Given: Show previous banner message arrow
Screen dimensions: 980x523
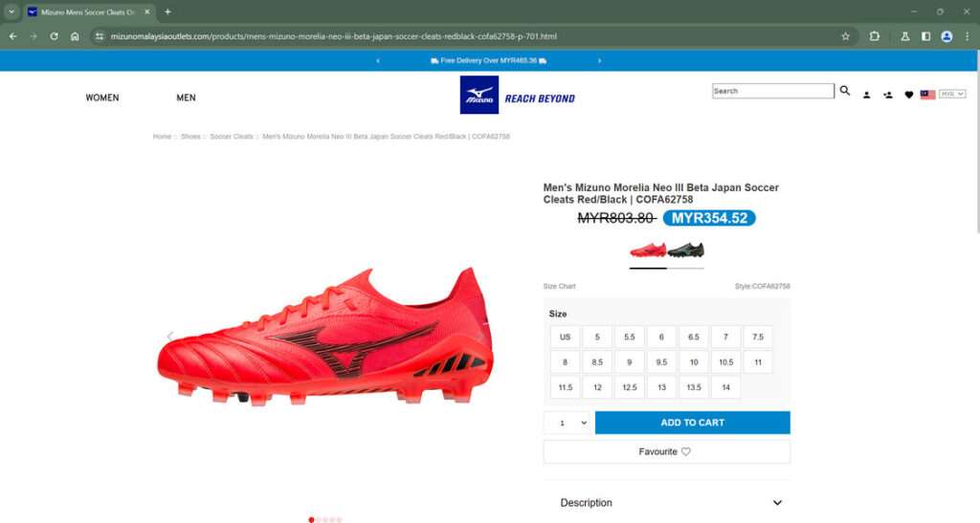Looking at the screenshot, I should point(377,60).
